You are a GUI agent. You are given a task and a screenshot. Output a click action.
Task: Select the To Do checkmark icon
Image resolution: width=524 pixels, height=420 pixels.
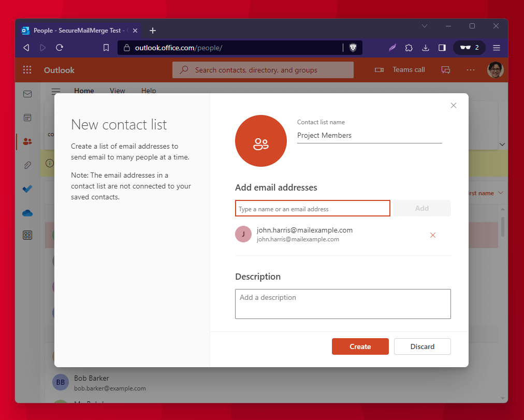point(27,189)
